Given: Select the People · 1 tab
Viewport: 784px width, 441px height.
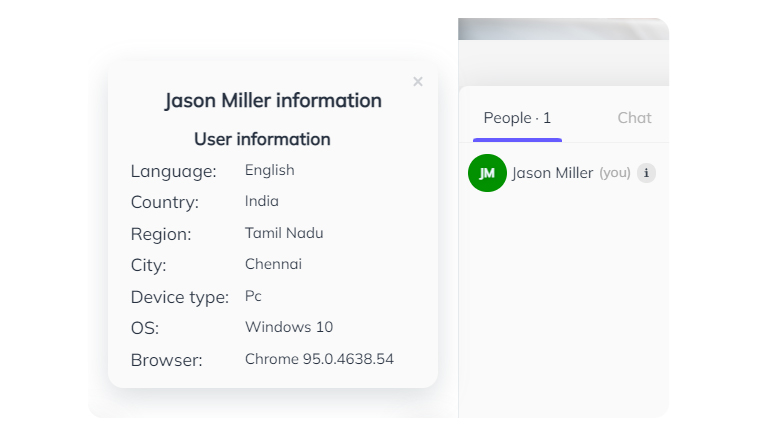Looking at the screenshot, I should 517,118.
